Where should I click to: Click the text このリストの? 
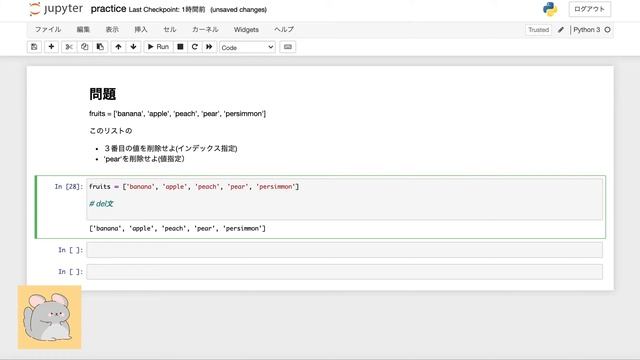pyautogui.click(x=111, y=131)
